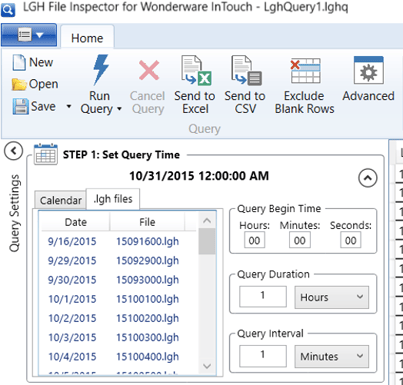403x385 pixels.
Task: Select file 15100200.lgh
Action: (147, 319)
